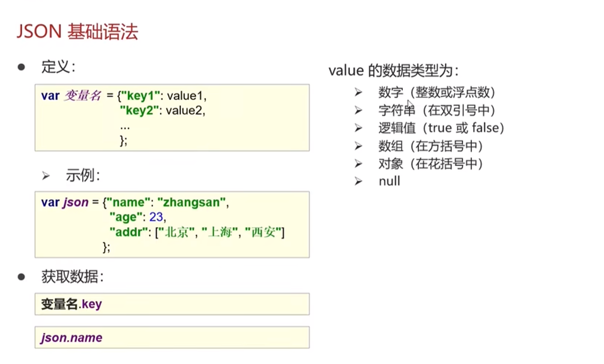Click the 获取数据 heading text
Screen dimensions: 604x364
(x=72, y=277)
